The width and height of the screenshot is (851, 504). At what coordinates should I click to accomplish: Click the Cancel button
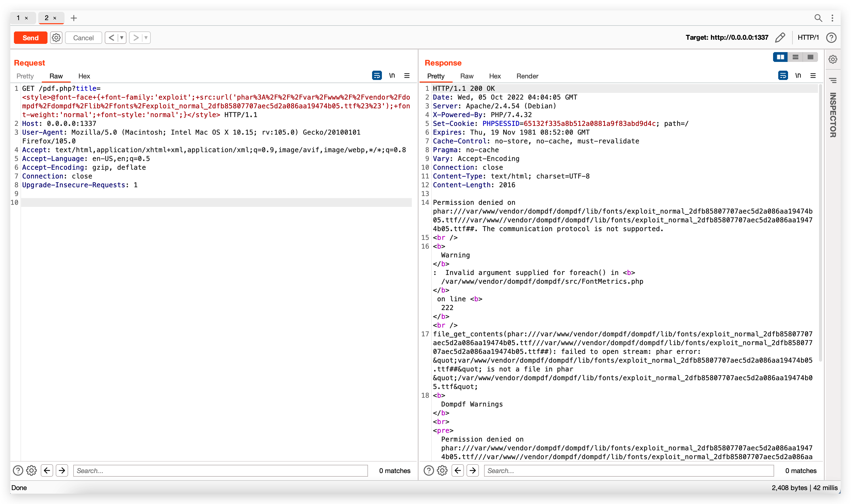click(x=83, y=38)
